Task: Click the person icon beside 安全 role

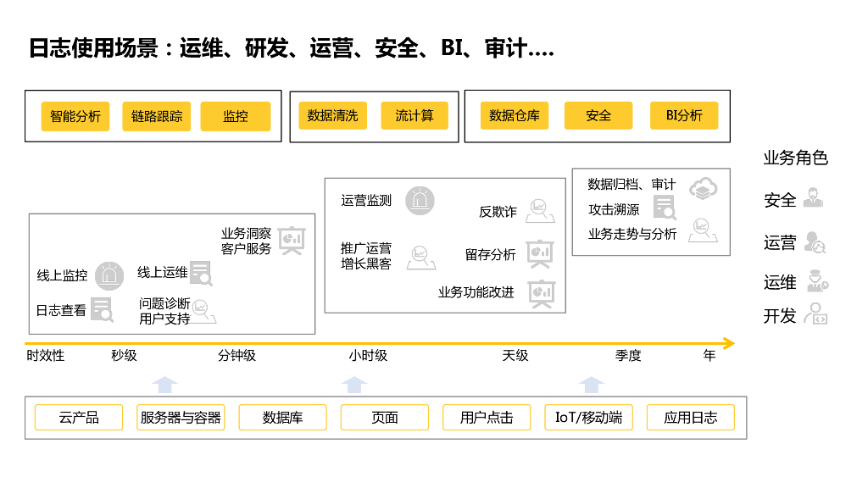Action: tap(813, 197)
